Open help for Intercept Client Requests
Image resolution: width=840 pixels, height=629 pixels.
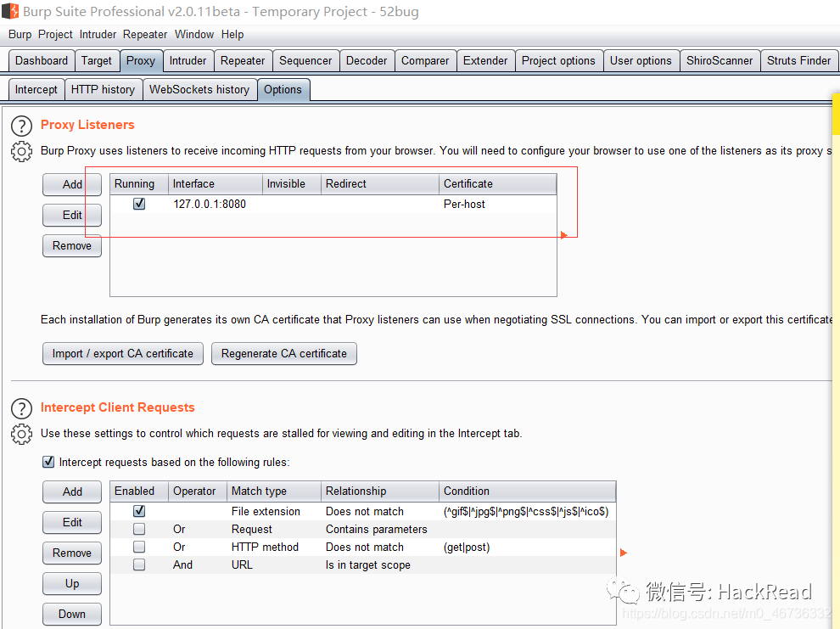point(21,409)
